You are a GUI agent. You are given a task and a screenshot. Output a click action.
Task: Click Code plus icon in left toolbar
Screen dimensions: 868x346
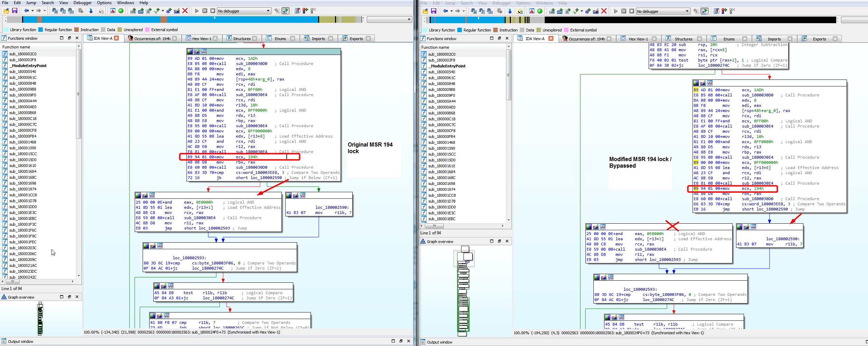pyautogui.click(x=133, y=11)
